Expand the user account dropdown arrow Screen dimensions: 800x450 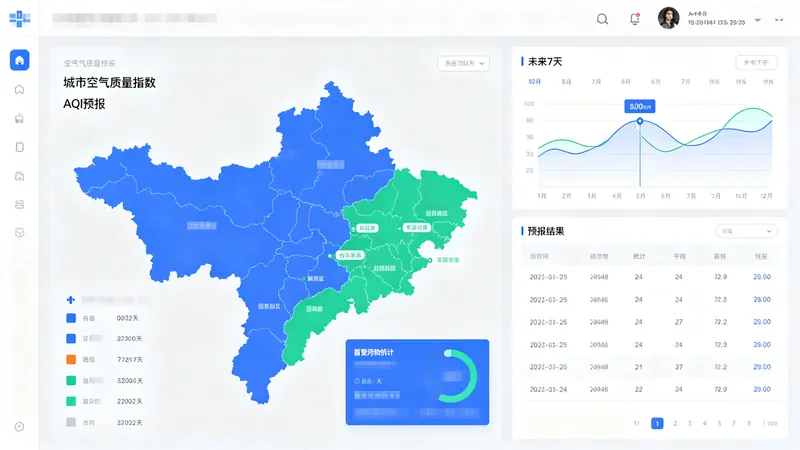tap(758, 20)
